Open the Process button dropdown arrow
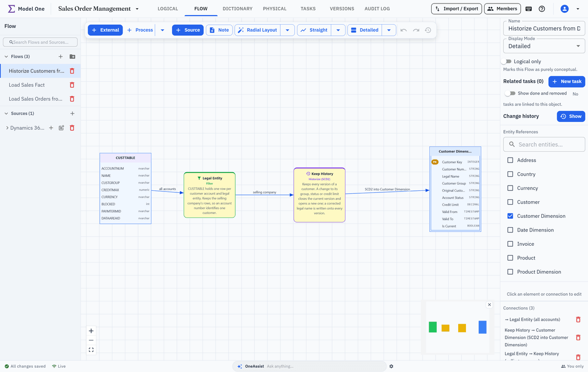 click(x=163, y=30)
